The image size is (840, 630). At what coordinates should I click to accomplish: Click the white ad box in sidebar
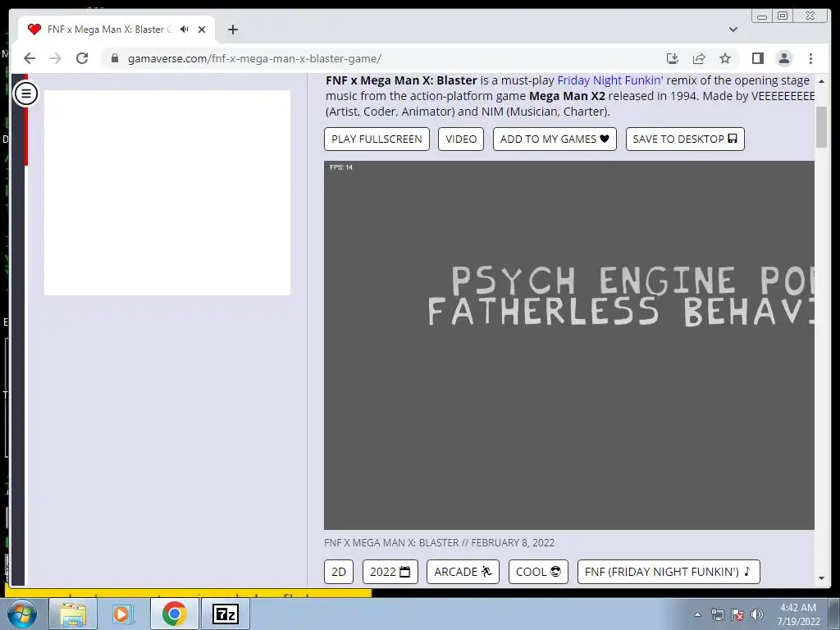tap(167, 192)
